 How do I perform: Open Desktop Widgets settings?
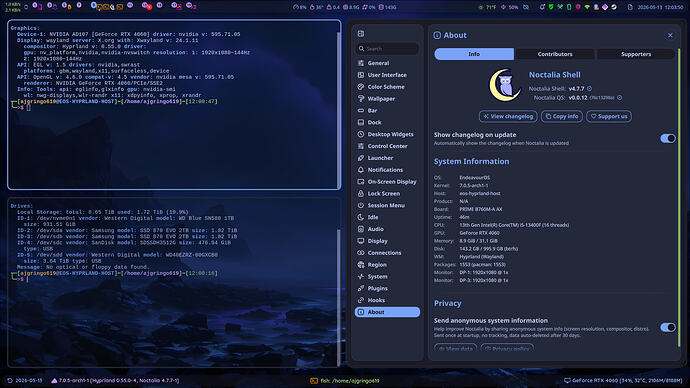[387, 134]
